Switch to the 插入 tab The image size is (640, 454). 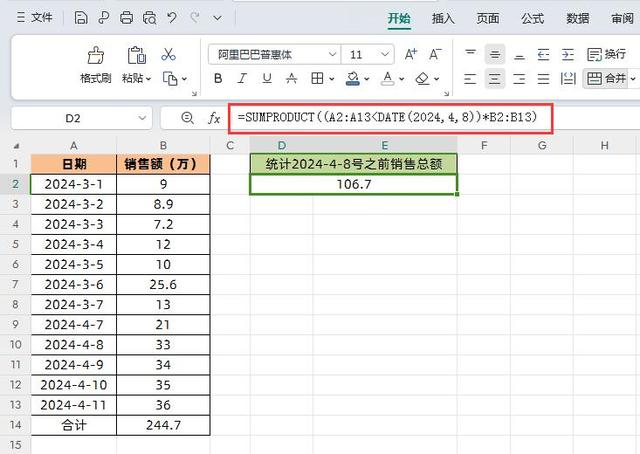pyautogui.click(x=443, y=18)
